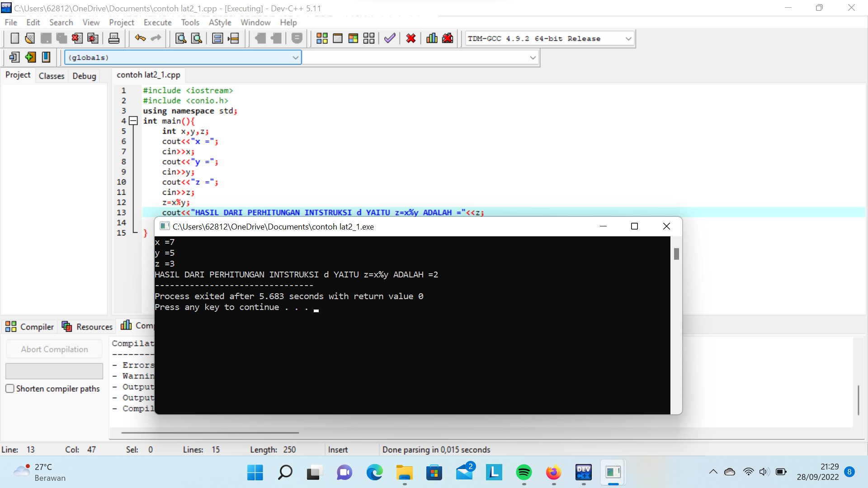
Task: Click the Toggle Bookmark icon
Action: point(30,57)
